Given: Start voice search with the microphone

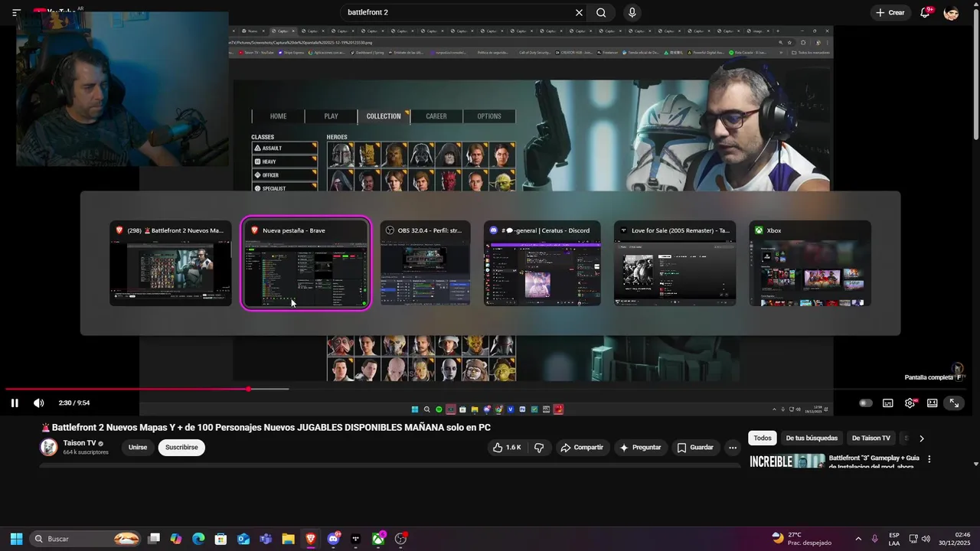Looking at the screenshot, I should (632, 12).
